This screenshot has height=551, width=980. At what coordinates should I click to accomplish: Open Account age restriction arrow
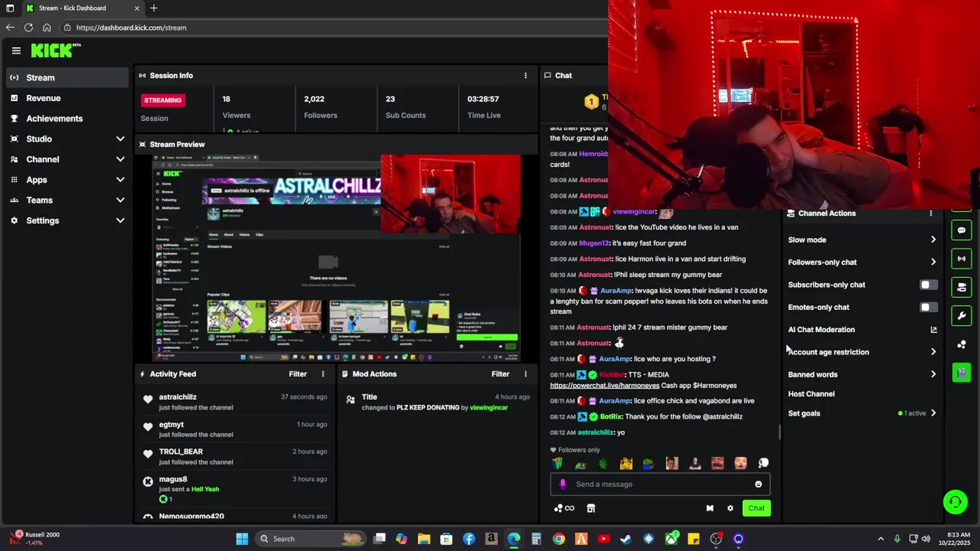point(933,352)
